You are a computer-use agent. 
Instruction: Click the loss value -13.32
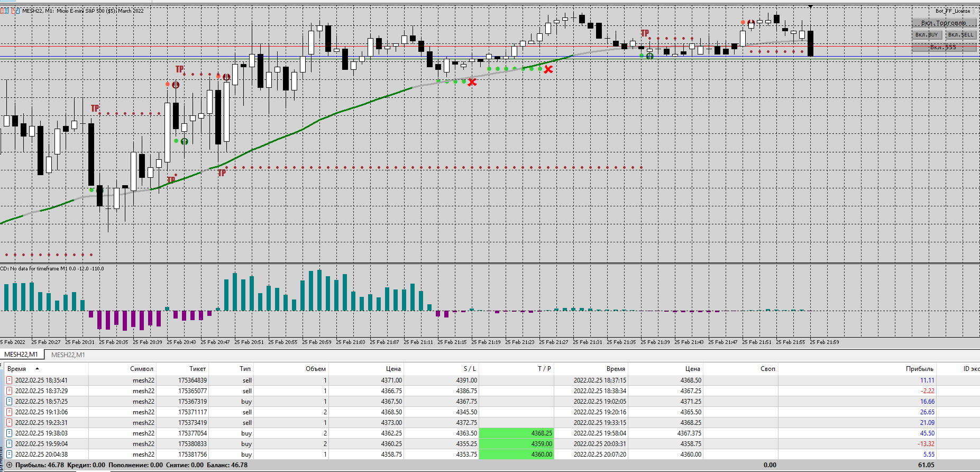click(926, 444)
